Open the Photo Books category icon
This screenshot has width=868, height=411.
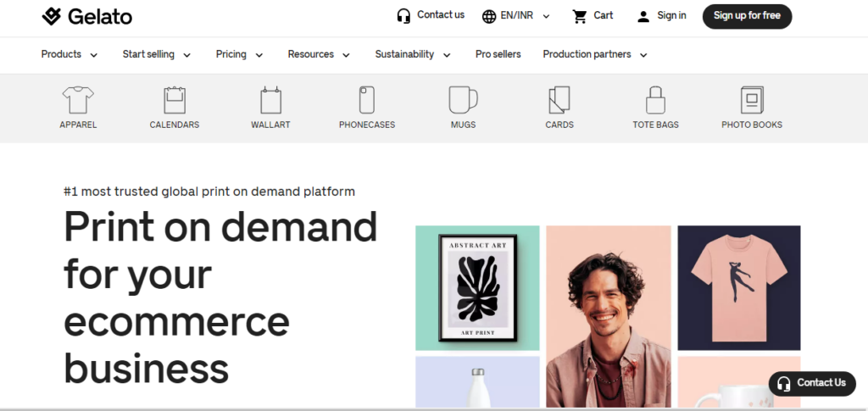pyautogui.click(x=752, y=101)
